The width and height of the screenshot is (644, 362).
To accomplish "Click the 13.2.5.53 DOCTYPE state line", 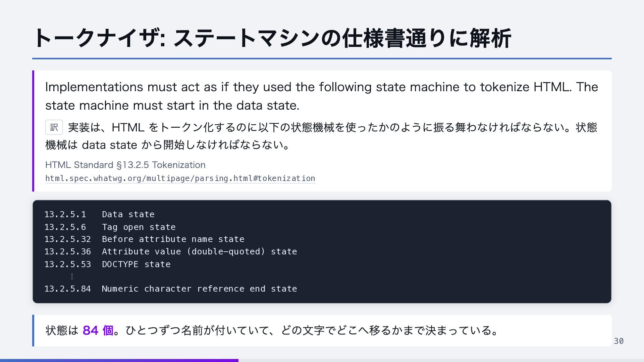I will coord(107,264).
